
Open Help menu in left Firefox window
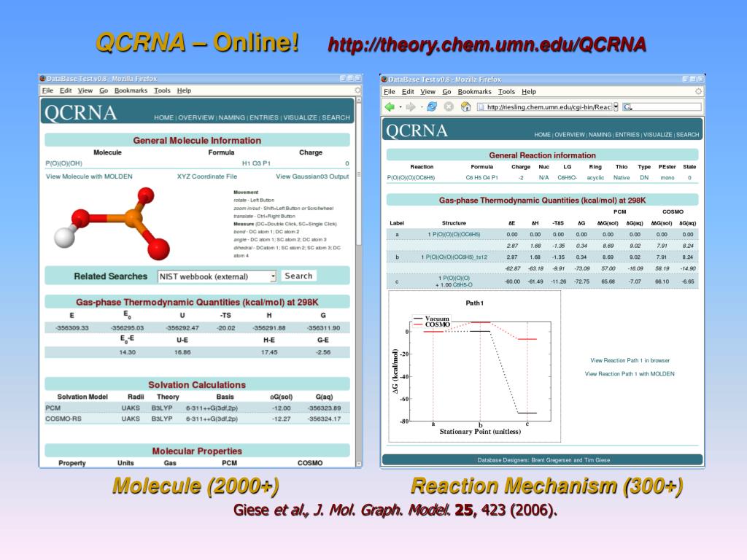pos(184,90)
